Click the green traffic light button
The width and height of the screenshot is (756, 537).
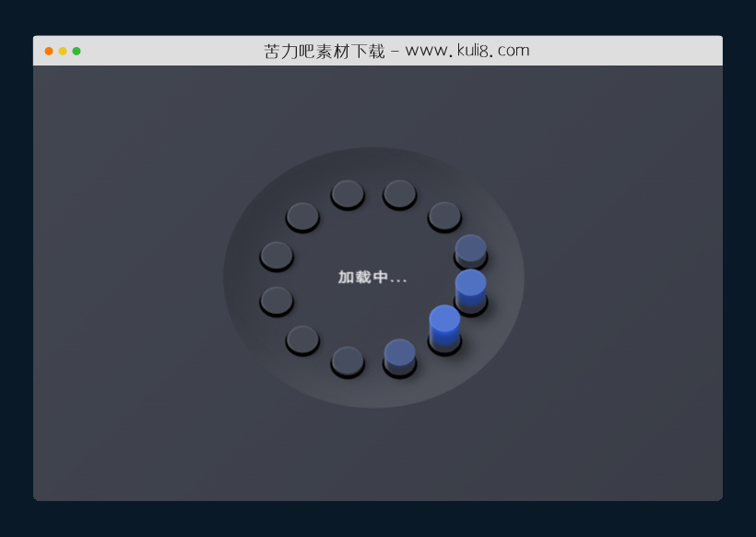click(77, 50)
